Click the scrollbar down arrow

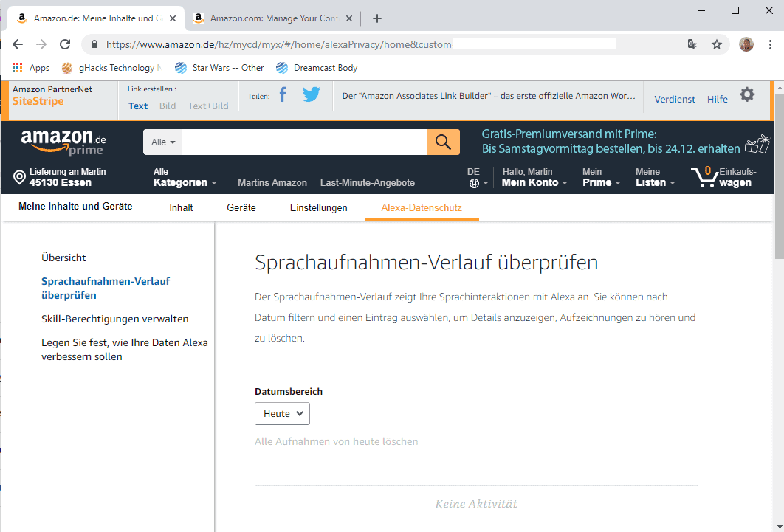(780, 527)
